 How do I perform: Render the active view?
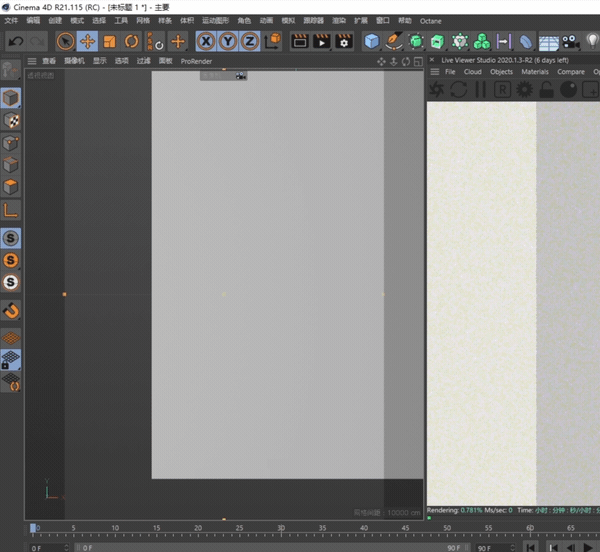click(x=300, y=41)
